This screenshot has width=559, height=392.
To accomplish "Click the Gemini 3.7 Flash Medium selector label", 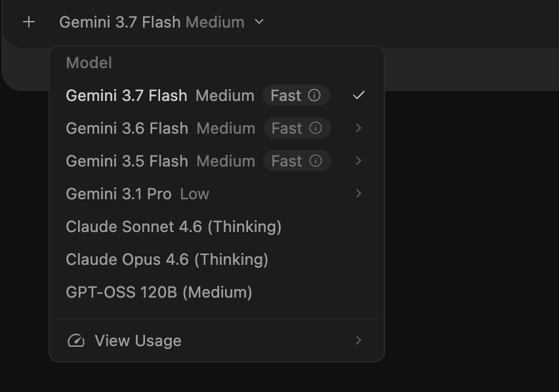I will 152,22.
